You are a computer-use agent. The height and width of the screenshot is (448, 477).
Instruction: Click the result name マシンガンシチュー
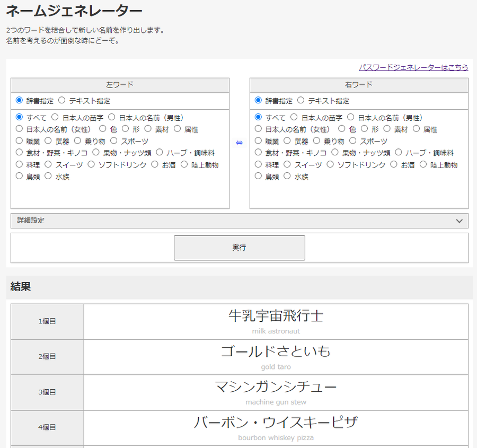(276, 386)
